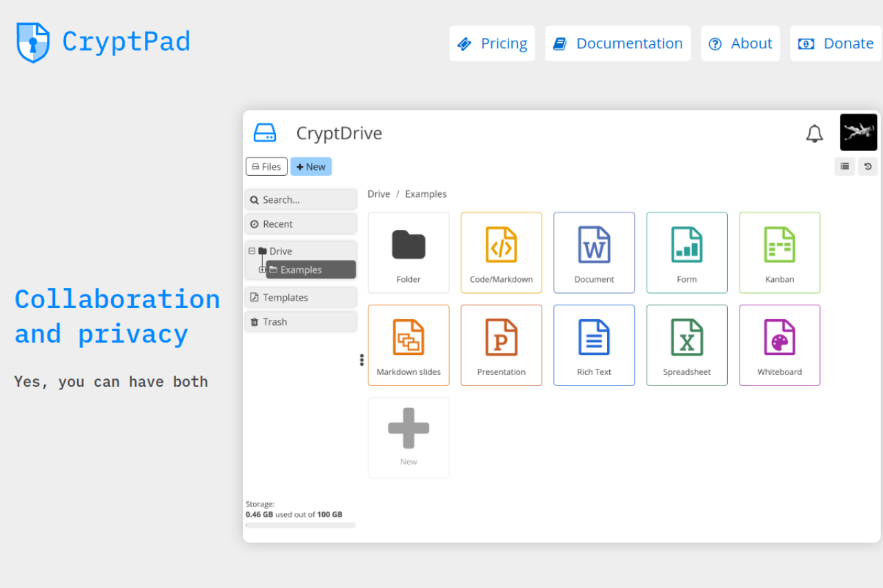This screenshot has height=588, width=883.
Task: Switch to list view mode
Action: [x=844, y=166]
